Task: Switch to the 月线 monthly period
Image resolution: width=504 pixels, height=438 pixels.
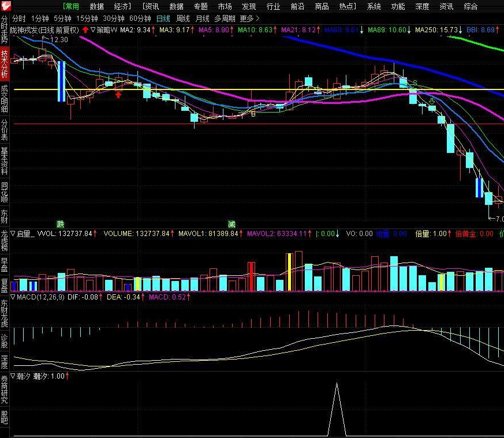Action: point(203,18)
